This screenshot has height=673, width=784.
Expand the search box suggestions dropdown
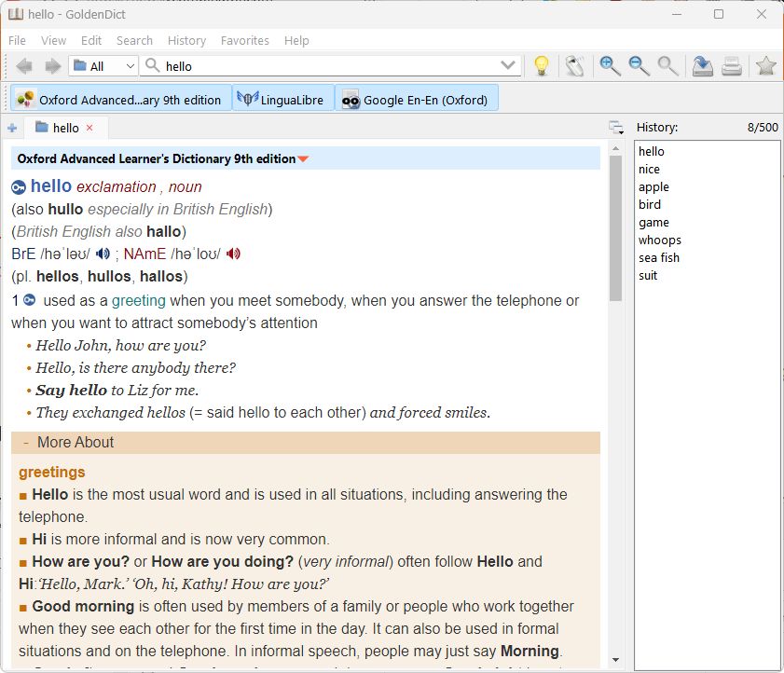tap(508, 66)
